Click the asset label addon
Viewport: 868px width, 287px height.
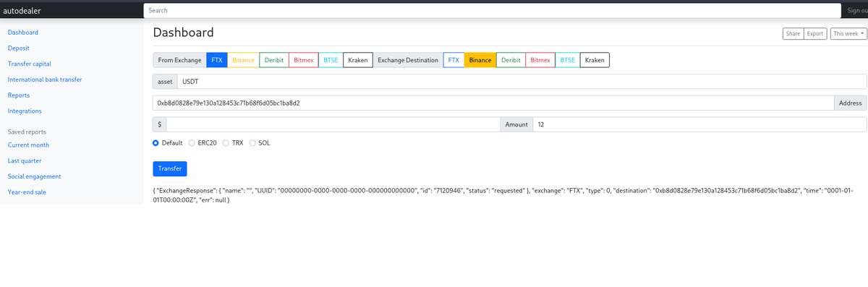[165, 82]
